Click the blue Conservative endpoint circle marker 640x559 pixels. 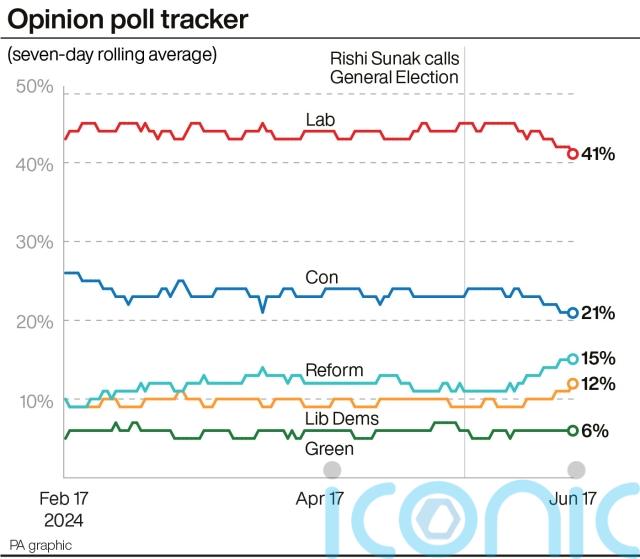coord(573,313)
